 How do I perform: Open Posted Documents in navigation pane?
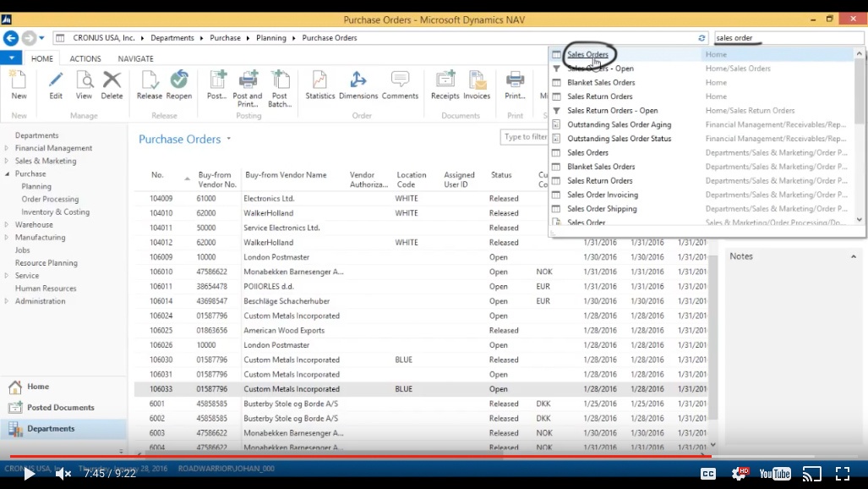click(60, 408)
